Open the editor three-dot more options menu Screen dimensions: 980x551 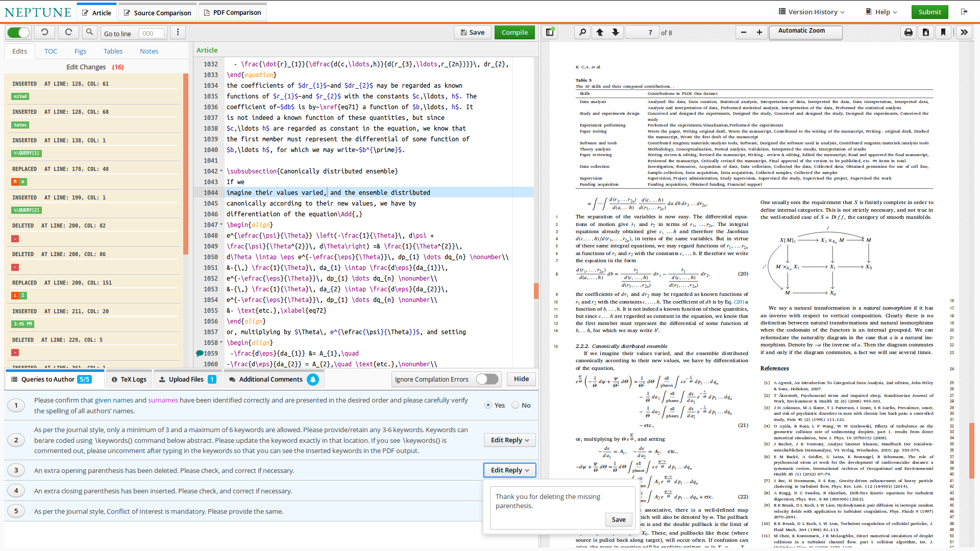click(178, 33)
